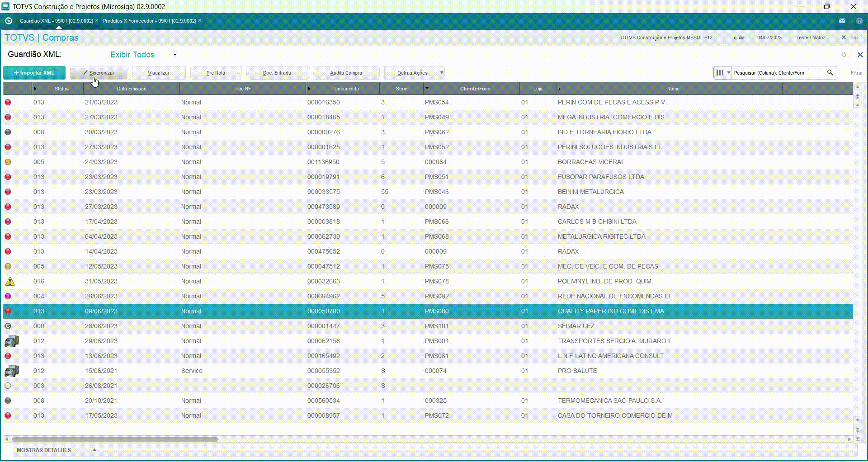
Task: Click document number 000033575 cell
Action: [x=324, y=192]
